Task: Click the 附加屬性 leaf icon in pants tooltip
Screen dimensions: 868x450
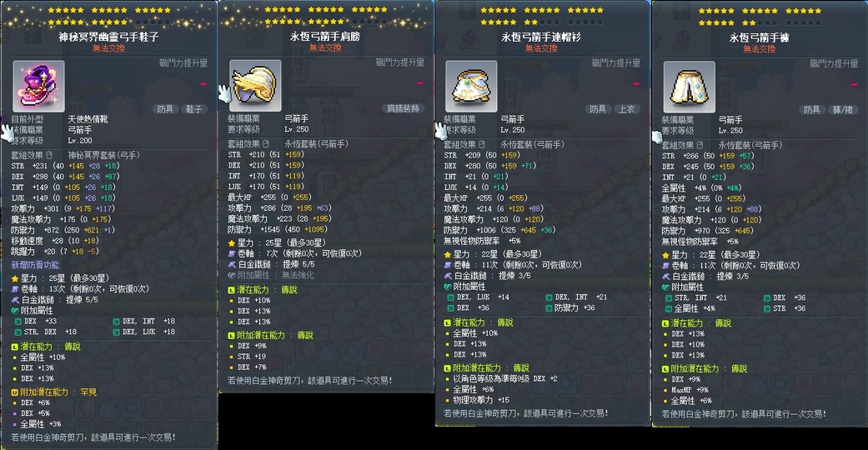Action: (x=666, y=287)
